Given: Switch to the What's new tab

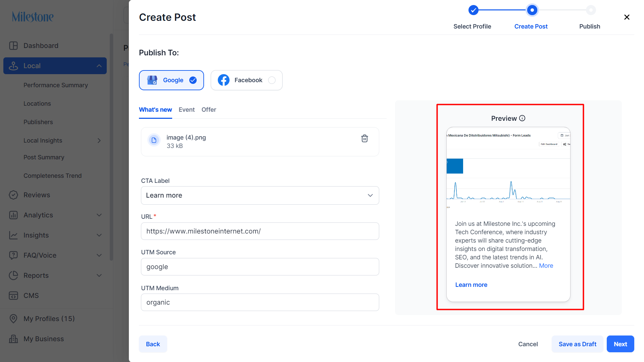Looking at the screenshot, I should (x=155, y=110).
